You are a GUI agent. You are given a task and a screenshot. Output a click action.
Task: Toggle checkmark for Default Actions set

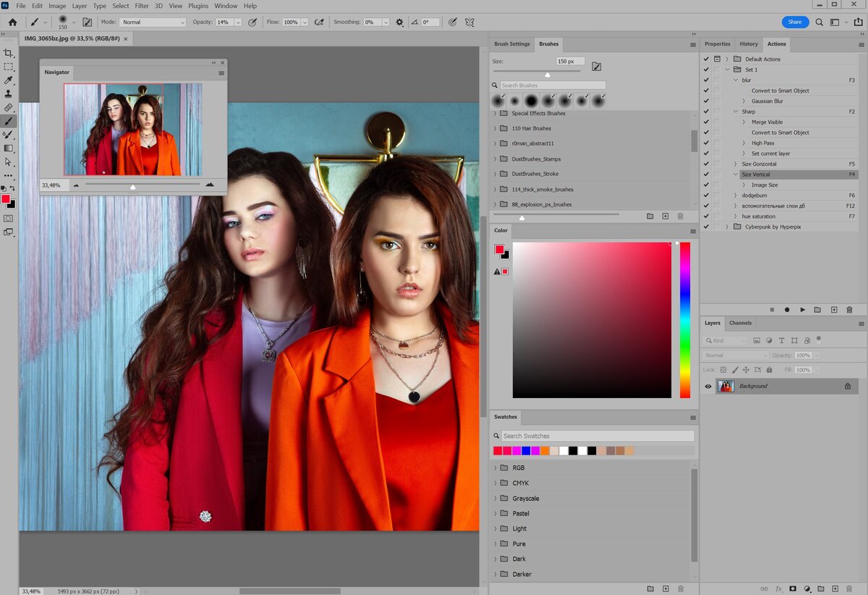[x=706, y=59]
